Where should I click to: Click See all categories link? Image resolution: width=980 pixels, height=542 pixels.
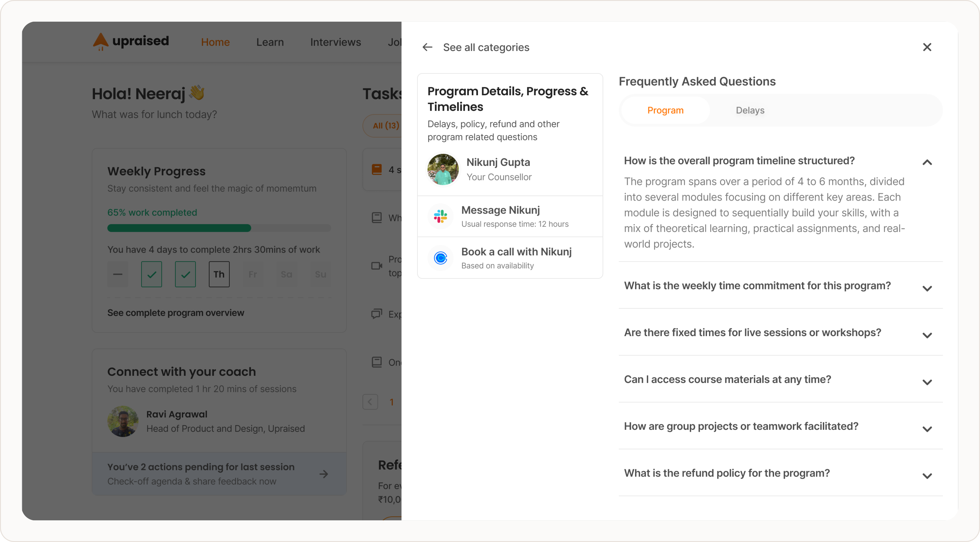pos(486,47)
